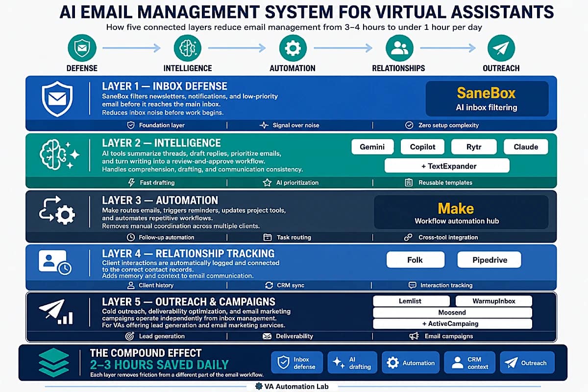This screenshot has width=588, height=392.
Task: Click the chat icon beside Interaction tracking
Action: pyautogui.click(x=412, y=285)
